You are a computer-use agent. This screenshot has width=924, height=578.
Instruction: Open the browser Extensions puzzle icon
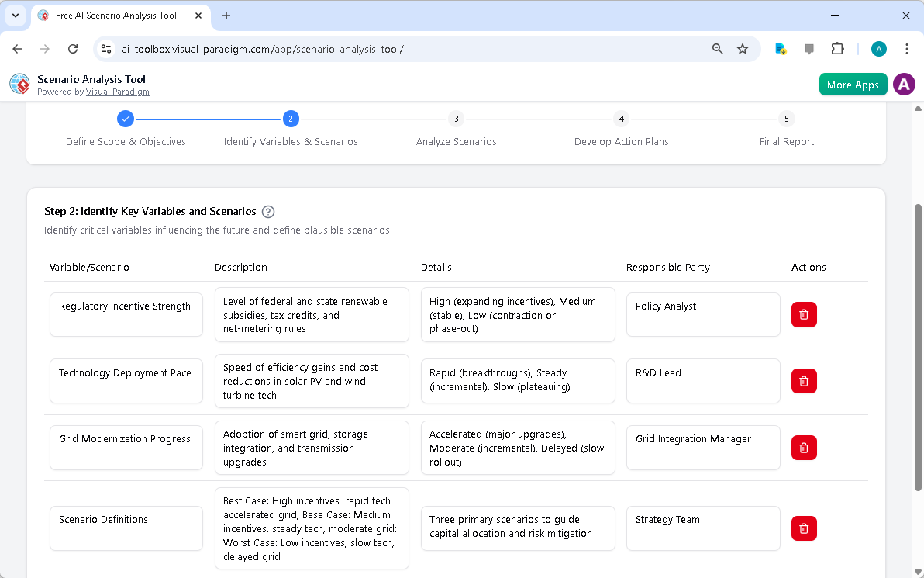tap(838, 48)
